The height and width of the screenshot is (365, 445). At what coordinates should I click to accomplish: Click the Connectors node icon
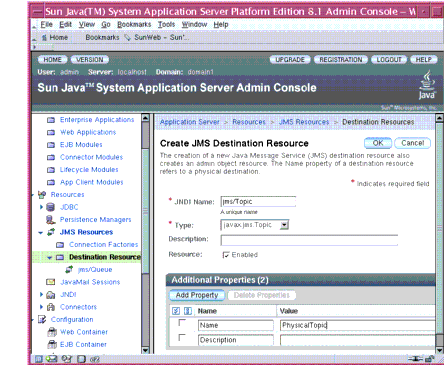tap(51, 307)
